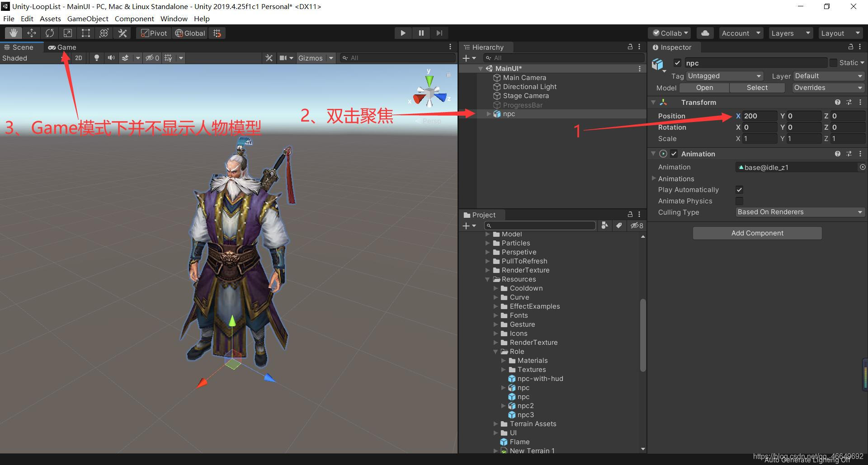
Task: Toggle Pivot handle position
Action: pyautogui.click(x=154, y=33)
